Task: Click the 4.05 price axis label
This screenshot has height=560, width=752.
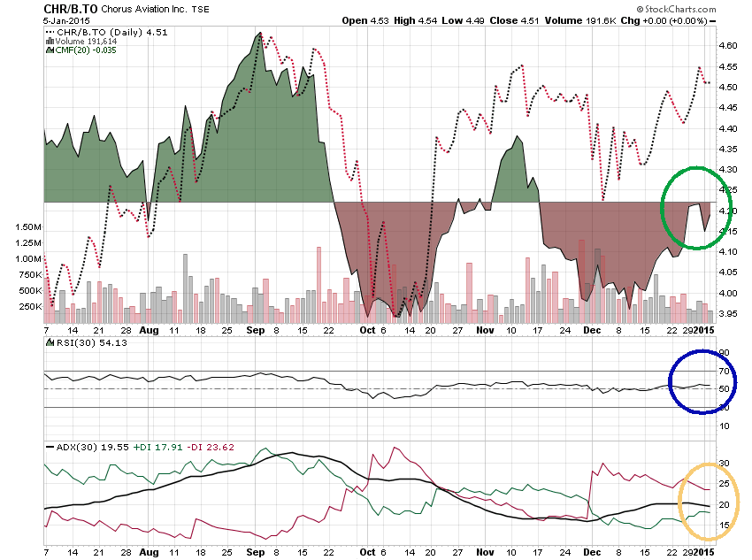Action: point(727,272)
